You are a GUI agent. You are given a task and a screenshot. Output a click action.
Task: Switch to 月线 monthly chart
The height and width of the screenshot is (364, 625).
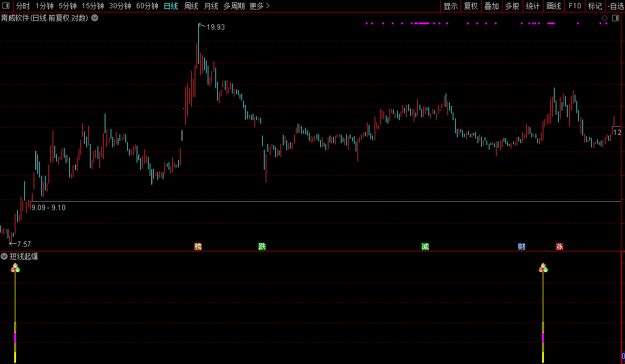211,6
